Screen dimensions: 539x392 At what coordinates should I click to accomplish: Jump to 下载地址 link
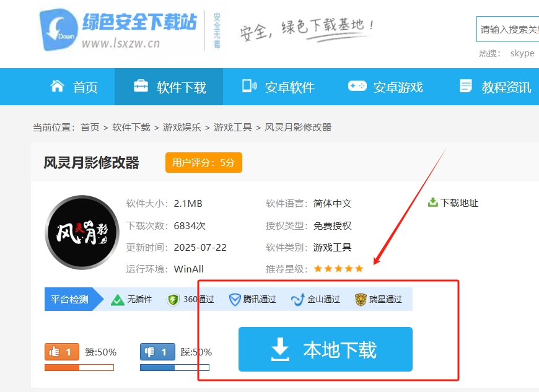[x=458, y=203]
